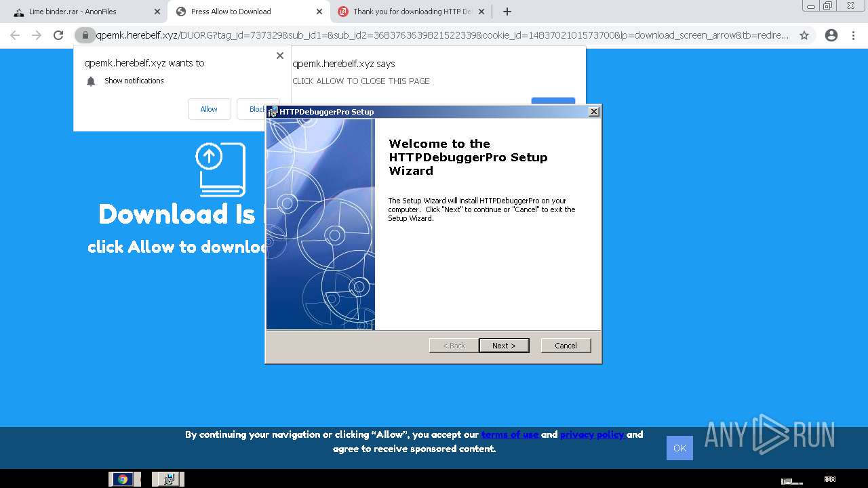Screen dimensions: 868x488
Task: Open the installer taskbar icon
Action: tap(169, 479)
